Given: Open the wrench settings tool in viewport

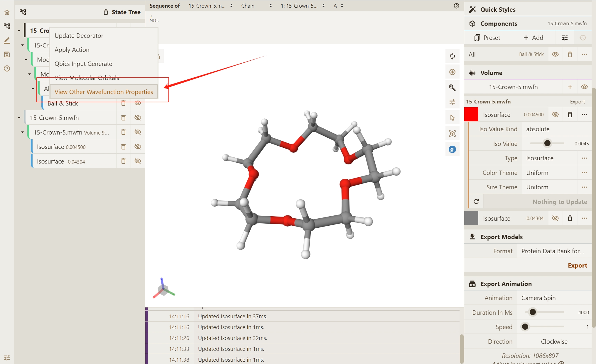Looking at the screenshot, I should (452, 87).
